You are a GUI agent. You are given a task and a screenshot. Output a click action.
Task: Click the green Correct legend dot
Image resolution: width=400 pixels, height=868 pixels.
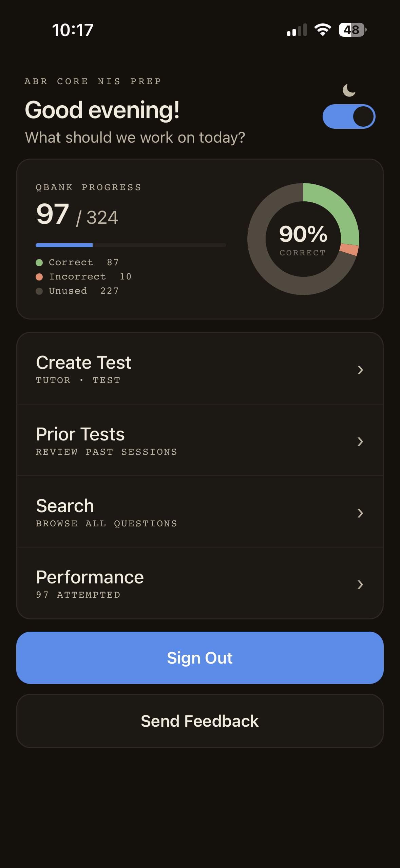(x=40, y=262)
